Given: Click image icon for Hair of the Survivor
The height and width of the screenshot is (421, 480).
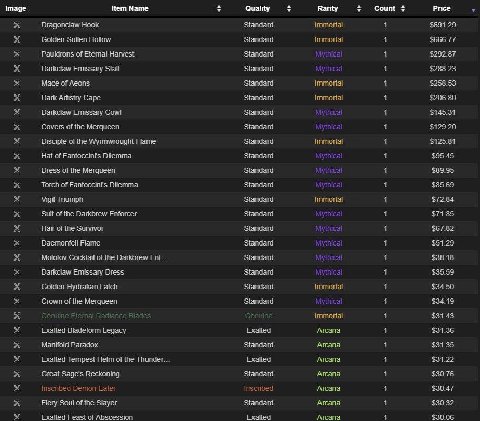Looking at the screenshot, I should pyautogui.click(x=17, y=229).
